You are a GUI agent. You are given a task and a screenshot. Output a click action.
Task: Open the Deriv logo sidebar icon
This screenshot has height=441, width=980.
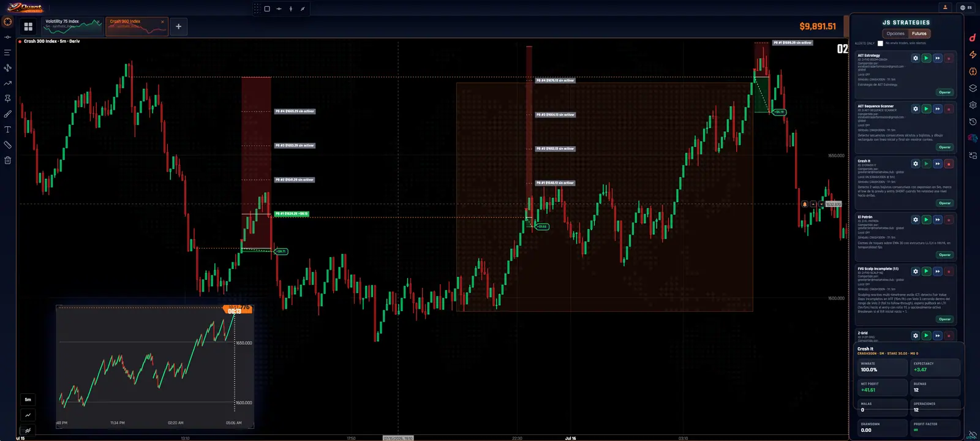tap(973, 38)
